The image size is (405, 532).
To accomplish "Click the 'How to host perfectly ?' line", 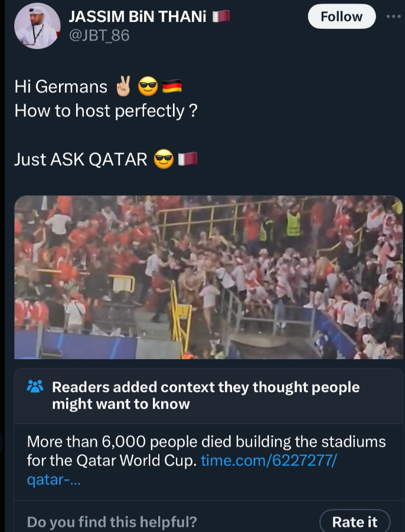I will tap(105, 110).
